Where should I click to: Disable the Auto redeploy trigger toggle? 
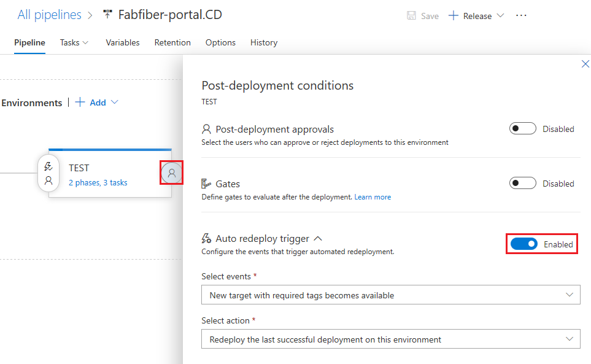[x=523, y=244]
